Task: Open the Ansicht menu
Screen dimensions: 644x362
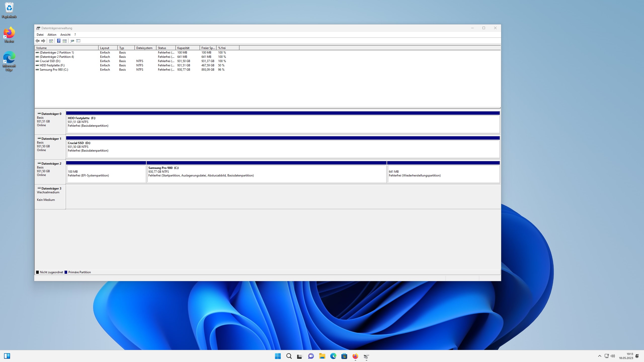Action: click(x=65, y=35)
